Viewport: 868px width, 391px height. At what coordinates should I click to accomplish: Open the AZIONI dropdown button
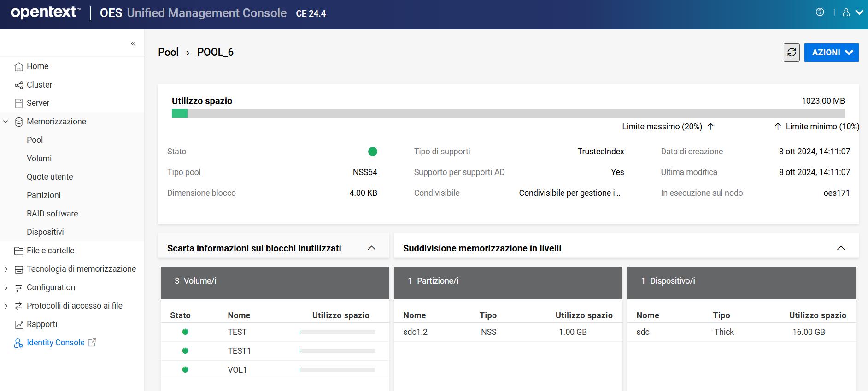[x=831, y=53]
